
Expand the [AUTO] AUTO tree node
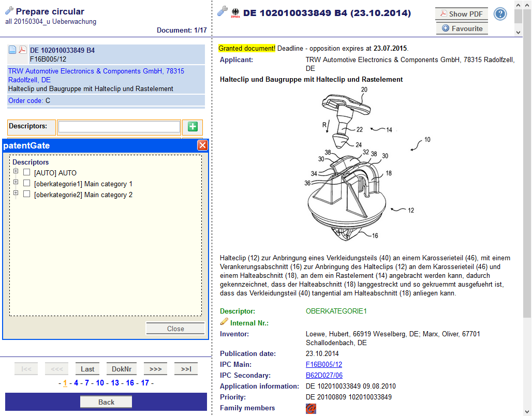click(16, 171)
